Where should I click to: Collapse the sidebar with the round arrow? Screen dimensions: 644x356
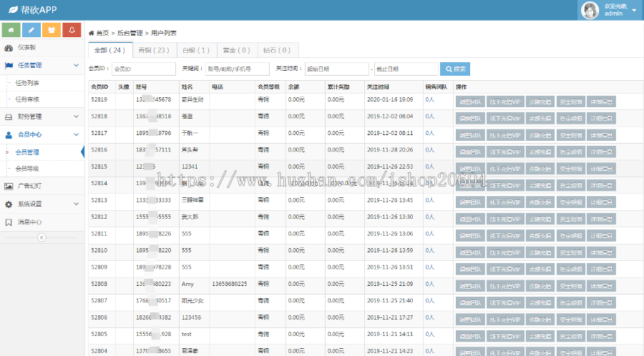pyautogui.click(x=42, y=237)
